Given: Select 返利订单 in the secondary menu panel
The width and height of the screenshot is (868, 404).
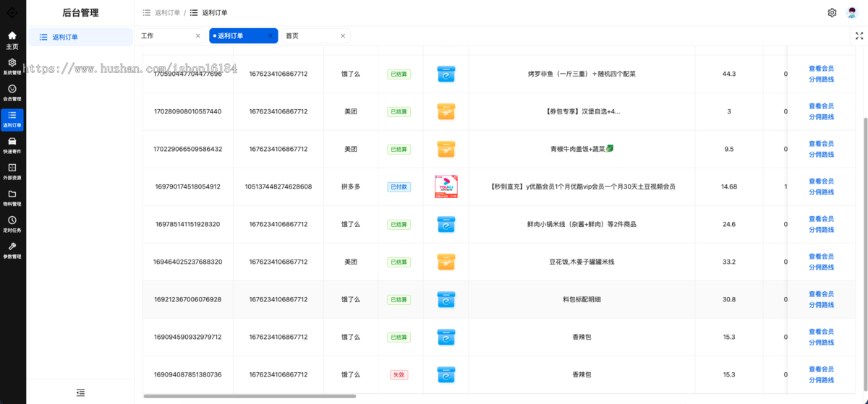Looking at the screenshot, I should point(80,37).
